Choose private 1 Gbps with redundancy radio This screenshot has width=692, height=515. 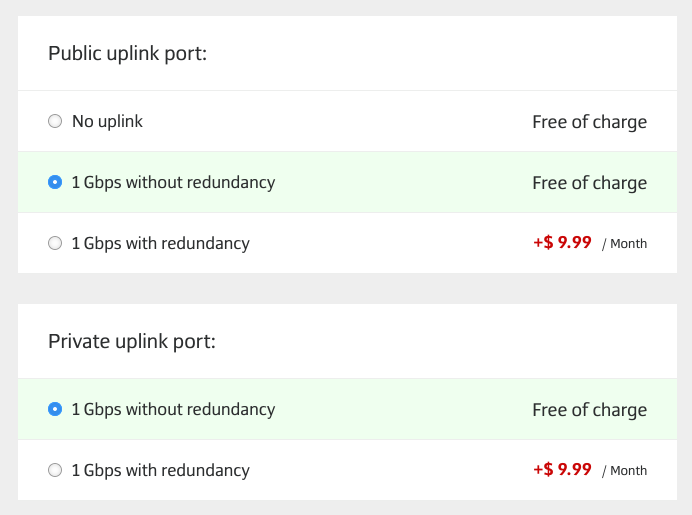point(55,470)
